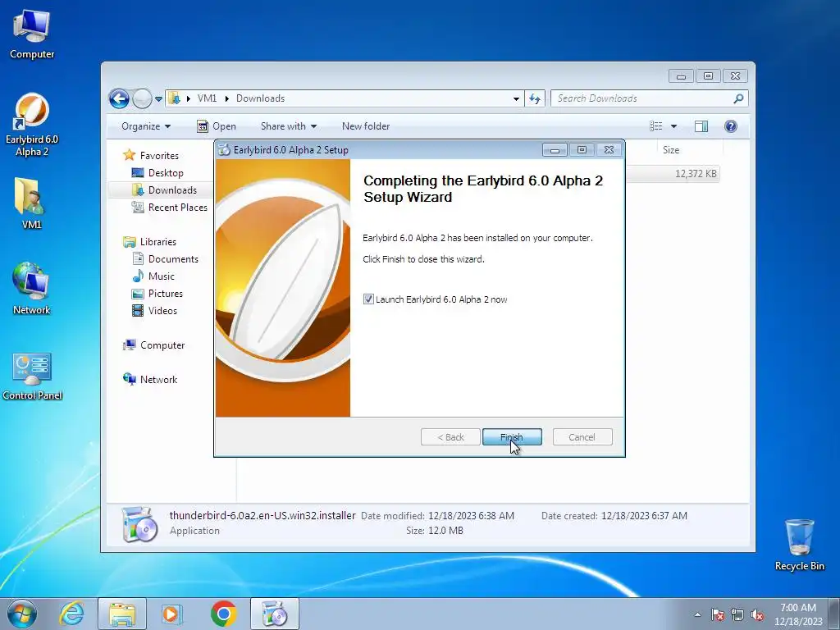This screenshot has height=630, width=840.
Task: Click the muted volume tray icon
Action: 757,614
